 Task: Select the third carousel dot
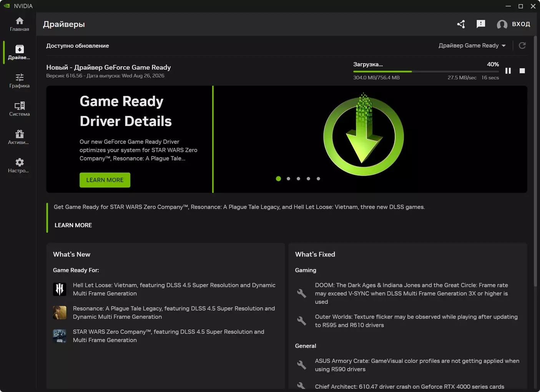click(x=298, y=179)
